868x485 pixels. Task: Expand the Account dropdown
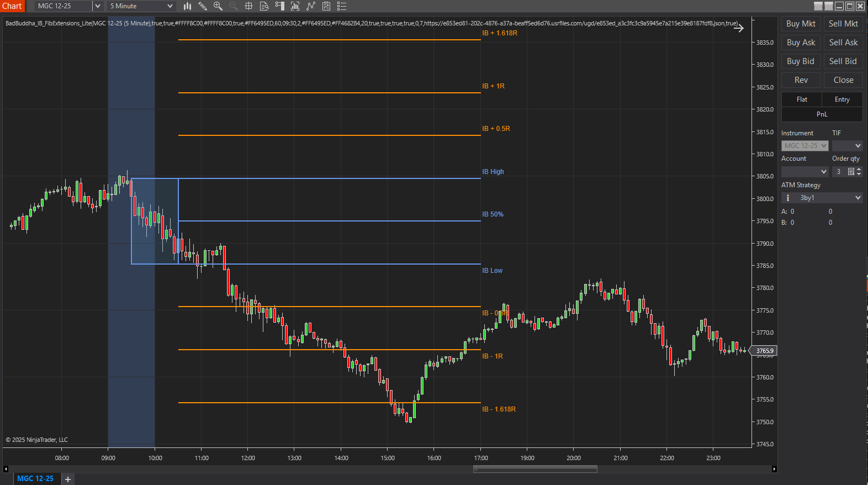[x=805, y=172]
